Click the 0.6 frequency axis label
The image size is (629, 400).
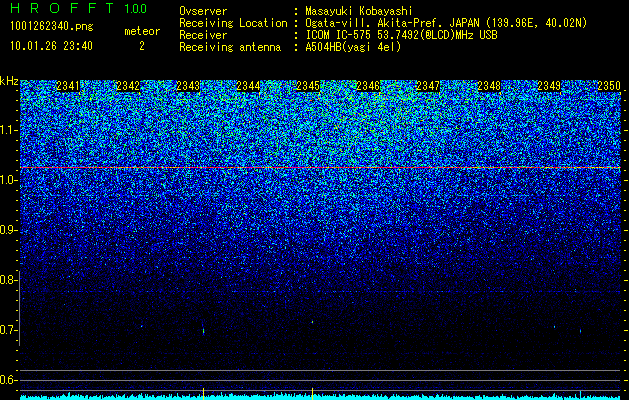[7, 380]
